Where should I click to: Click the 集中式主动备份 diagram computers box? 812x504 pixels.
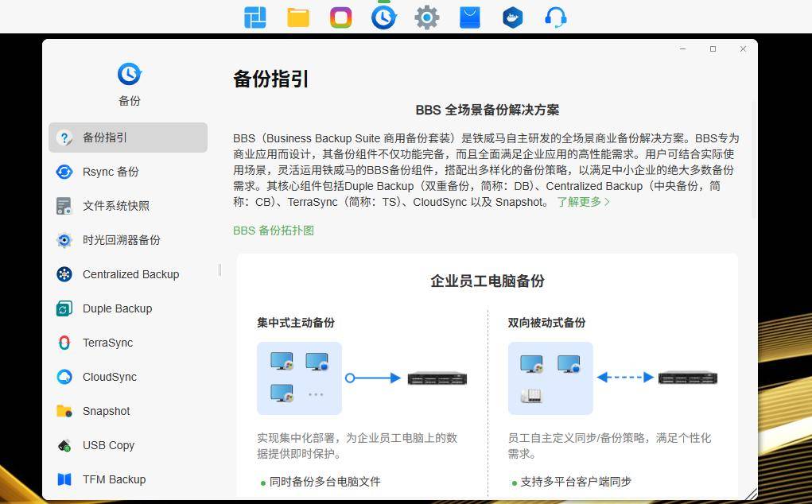coord(299,378)
